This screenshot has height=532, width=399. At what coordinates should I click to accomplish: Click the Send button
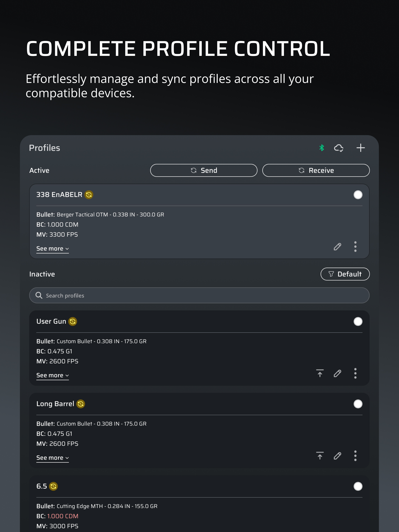[204, 170]
